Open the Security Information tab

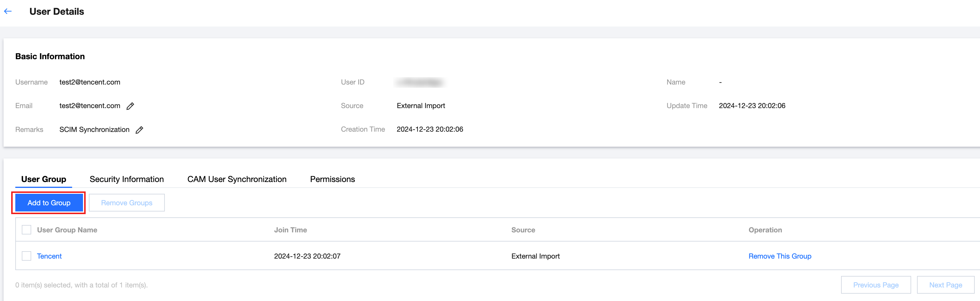click(x=127, y=179)
